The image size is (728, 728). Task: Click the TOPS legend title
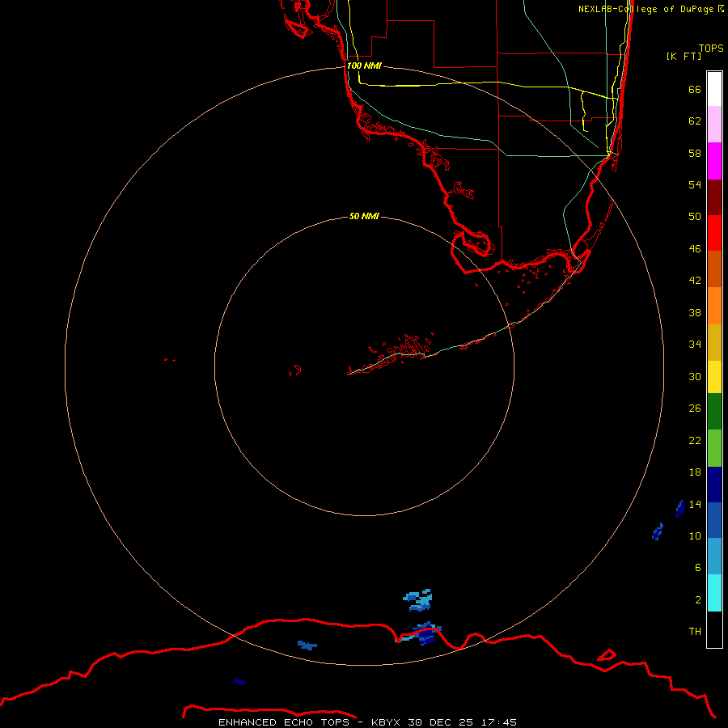(x=711, y=48)
